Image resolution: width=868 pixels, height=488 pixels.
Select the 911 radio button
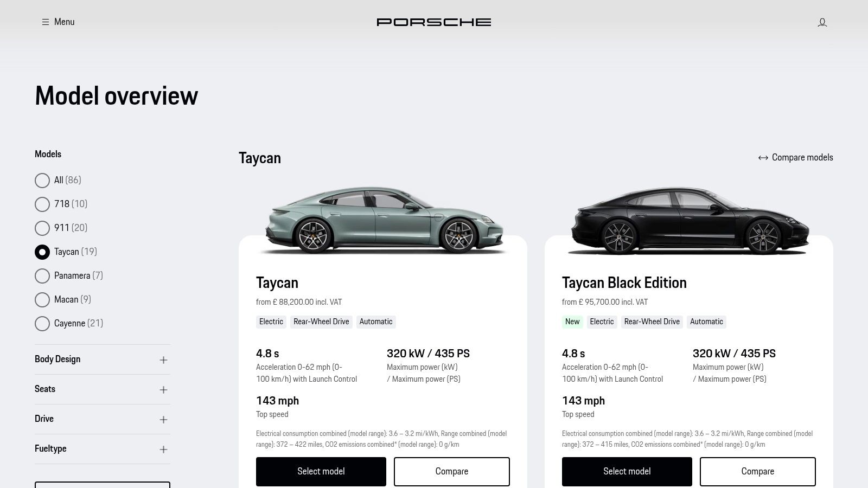coord(42,228)
